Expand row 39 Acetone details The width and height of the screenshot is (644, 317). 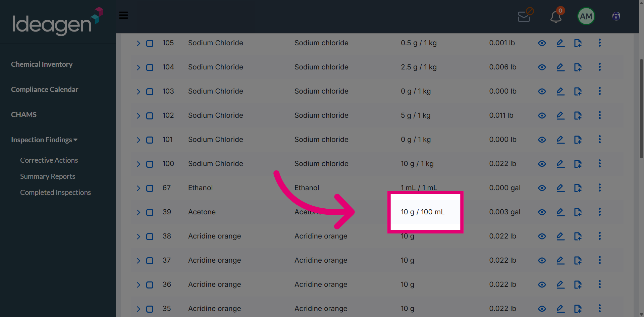coord(138,212)
